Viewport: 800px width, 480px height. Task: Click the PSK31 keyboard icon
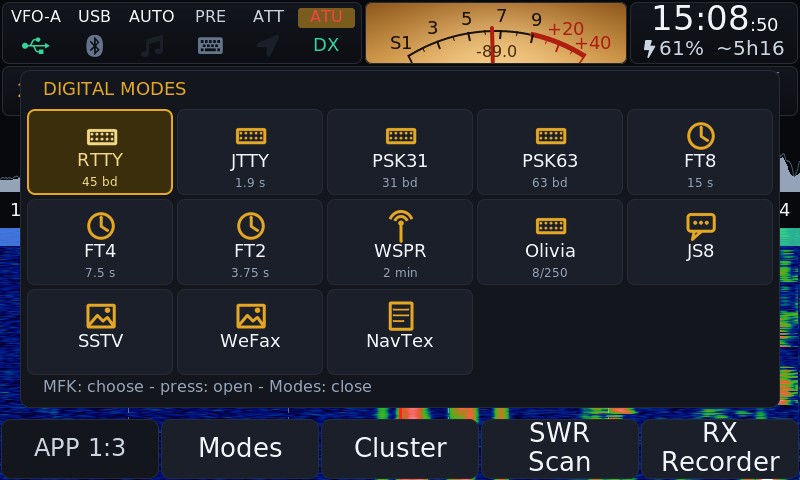(x=401, y=136)
